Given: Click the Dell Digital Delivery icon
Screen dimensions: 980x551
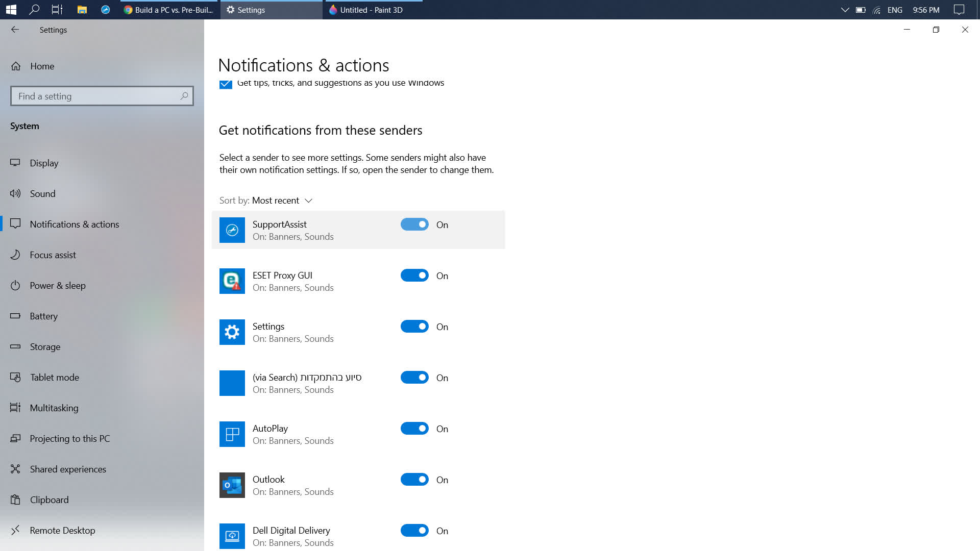Looking at the screenshot, I should 232,536.
